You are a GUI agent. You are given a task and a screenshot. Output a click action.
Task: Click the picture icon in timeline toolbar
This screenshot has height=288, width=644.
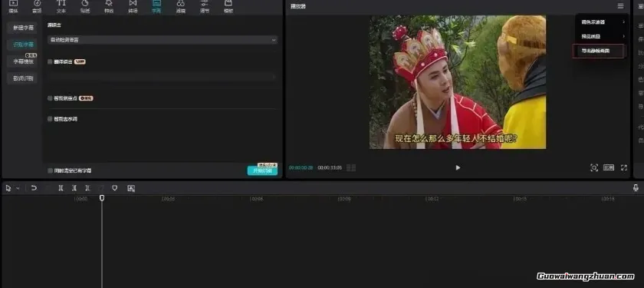tap(131, 188)
